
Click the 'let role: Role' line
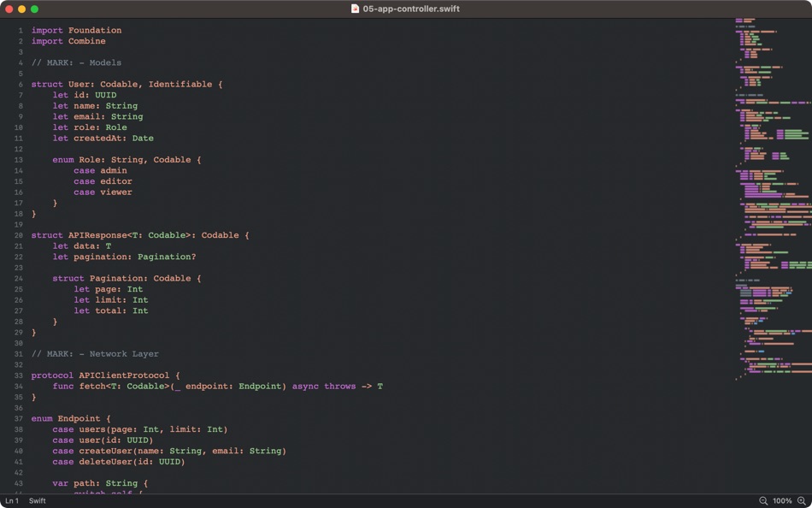[90, 127]
